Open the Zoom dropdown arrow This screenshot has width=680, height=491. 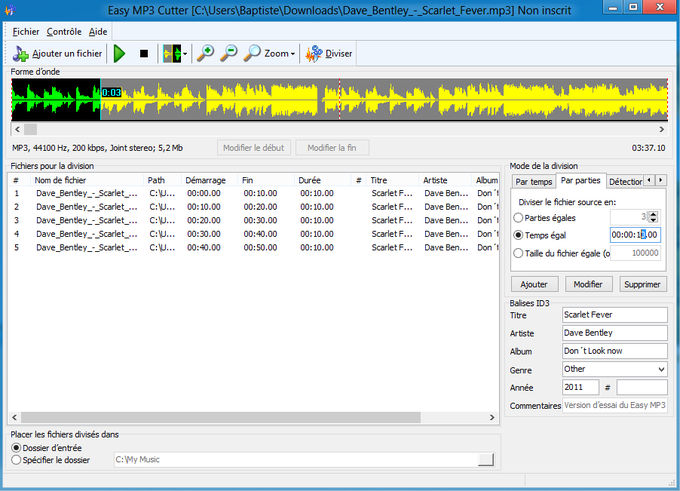click(x=293, y=54)
